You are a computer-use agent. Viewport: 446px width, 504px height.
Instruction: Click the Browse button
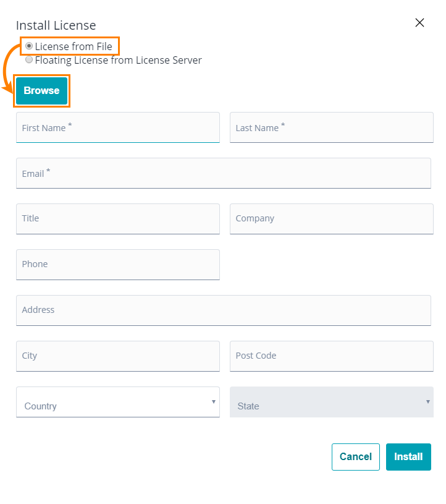[42, 91]
